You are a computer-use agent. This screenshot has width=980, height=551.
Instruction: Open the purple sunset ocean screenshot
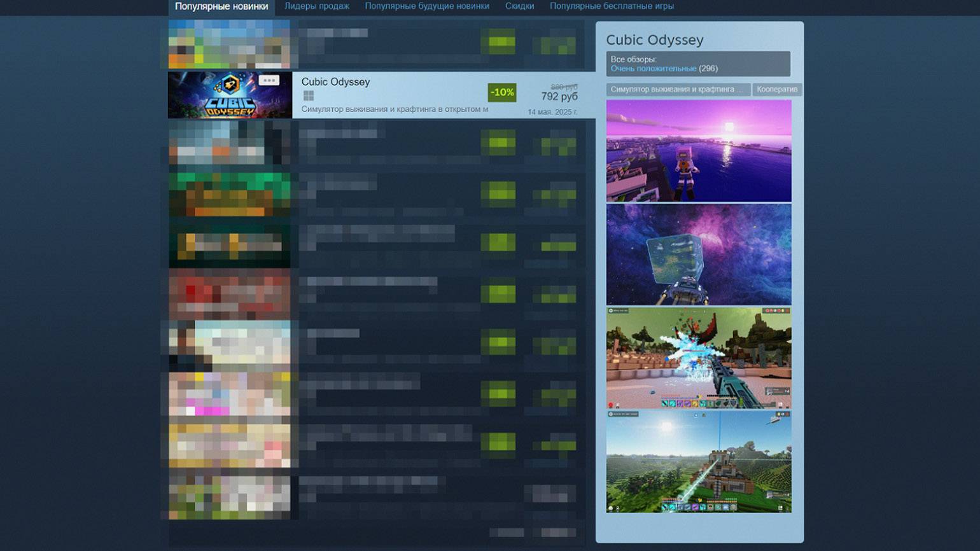(699, 151)
